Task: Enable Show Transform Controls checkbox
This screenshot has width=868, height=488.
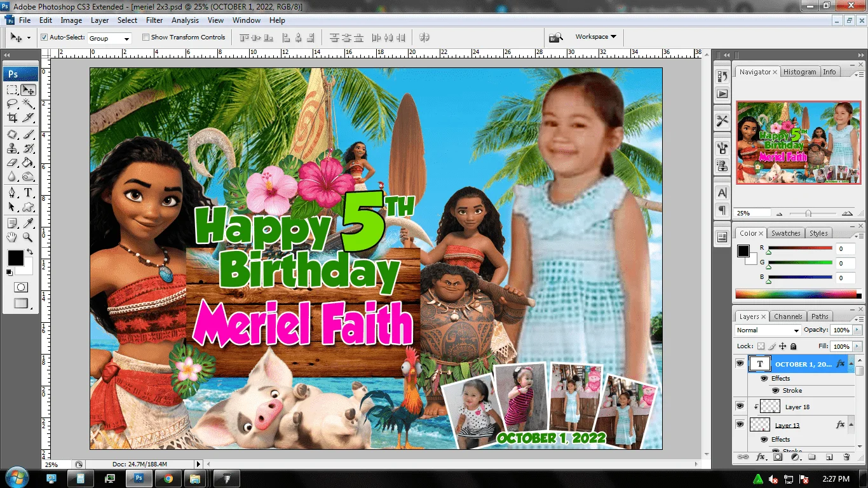Action: 146,37
